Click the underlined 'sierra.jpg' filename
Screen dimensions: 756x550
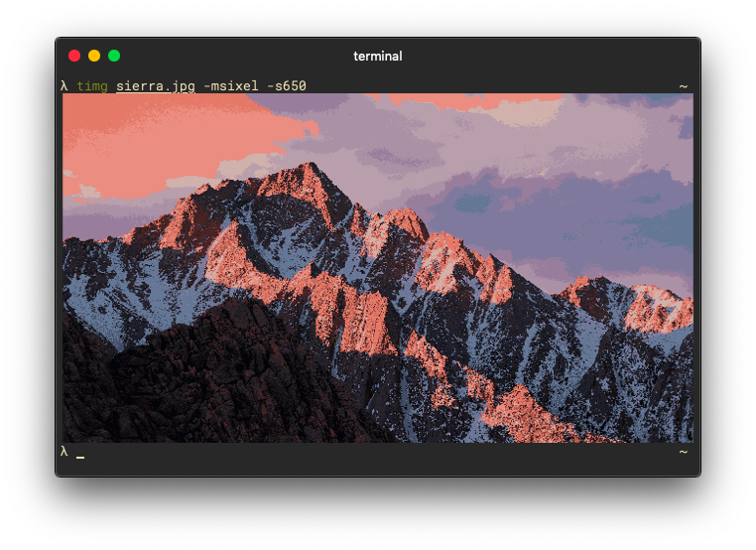coord(156,86)
